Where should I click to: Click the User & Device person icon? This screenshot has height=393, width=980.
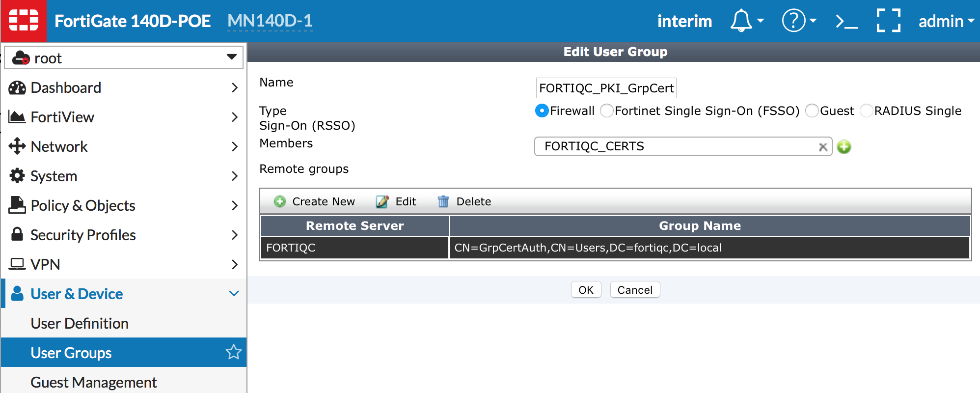click(17, 293)
